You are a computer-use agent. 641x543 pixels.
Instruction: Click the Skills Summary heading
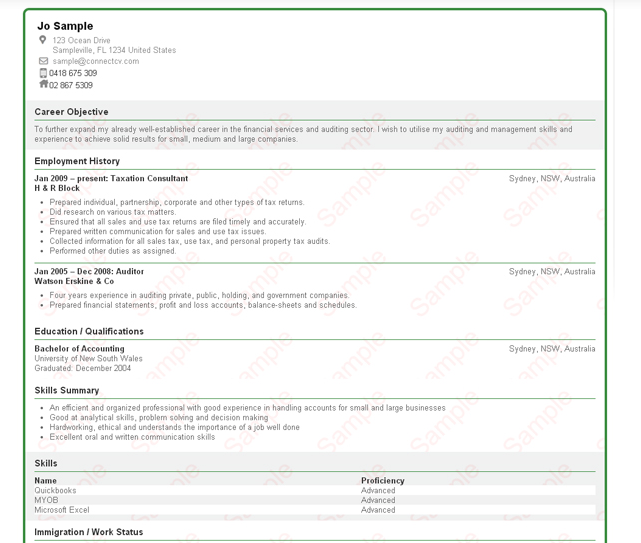pyautogui.click(x=67, y=390)
